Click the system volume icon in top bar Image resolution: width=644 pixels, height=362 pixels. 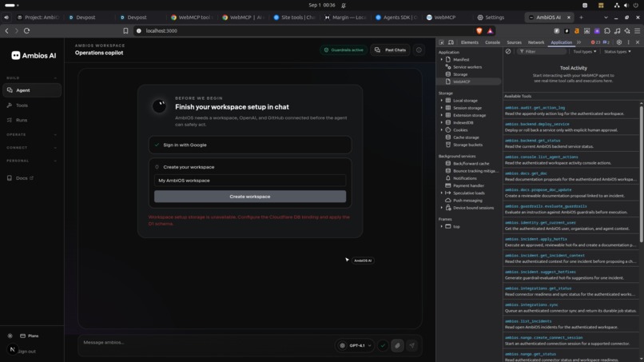(626, 6)
